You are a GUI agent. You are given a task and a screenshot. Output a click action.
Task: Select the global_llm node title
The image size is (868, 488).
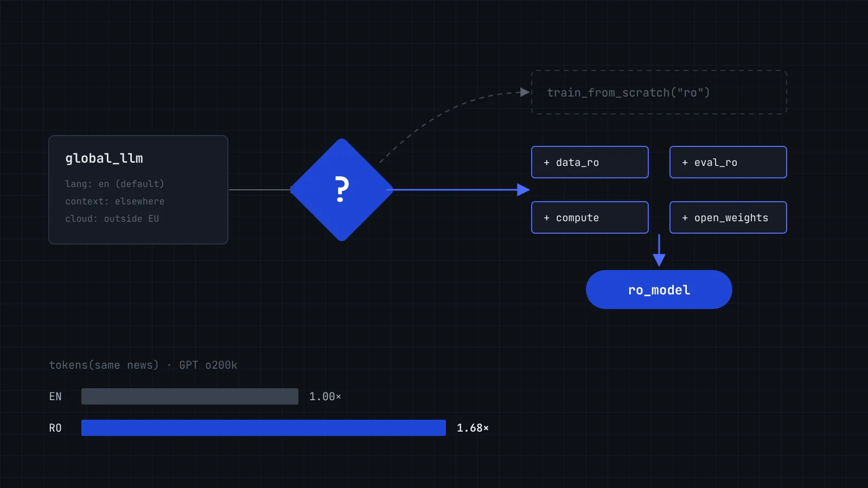click(104, 158)
